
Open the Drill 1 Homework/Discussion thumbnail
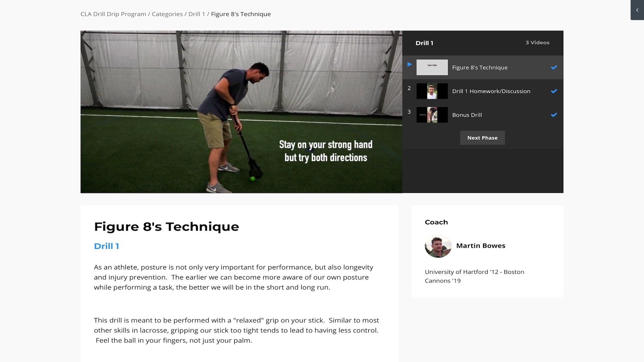pyautogui.click(x=432, y=91)
